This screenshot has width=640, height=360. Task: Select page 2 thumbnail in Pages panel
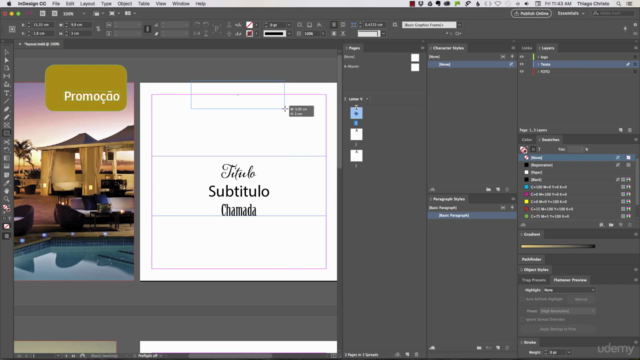(x=356, y=134)
